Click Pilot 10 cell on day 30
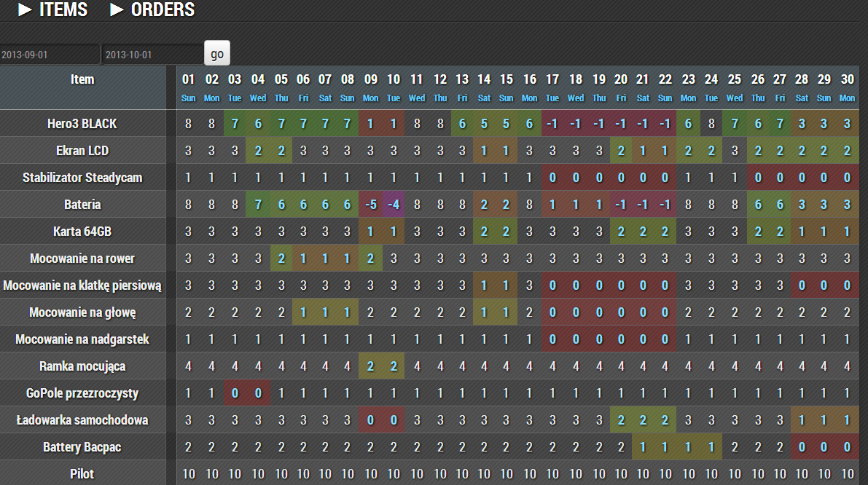Viewport: 868px width, 485px height. [847, 474]
